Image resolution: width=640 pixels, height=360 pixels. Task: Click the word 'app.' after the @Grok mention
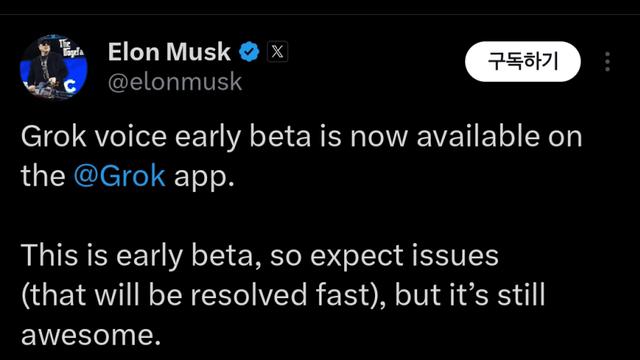(x=204, y=178)
